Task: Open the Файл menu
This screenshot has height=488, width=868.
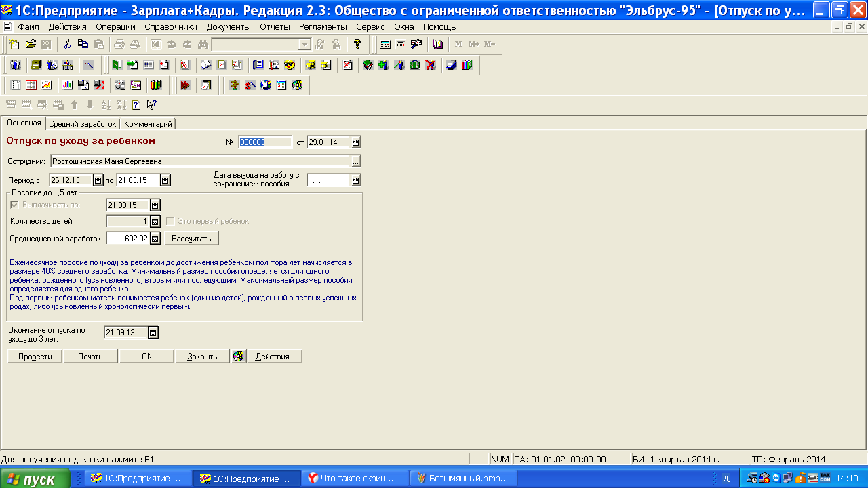Action: pyautogui.click(x=28, y=27)
